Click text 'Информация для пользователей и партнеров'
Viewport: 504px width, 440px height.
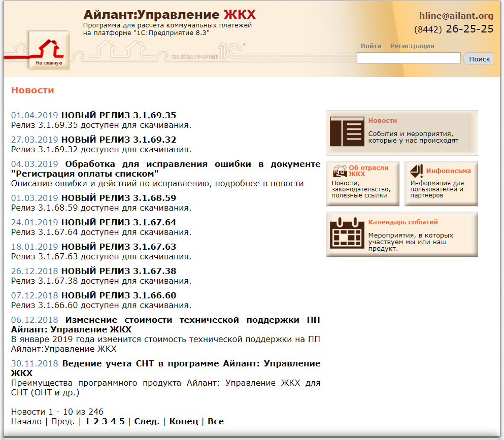[437, 189]
